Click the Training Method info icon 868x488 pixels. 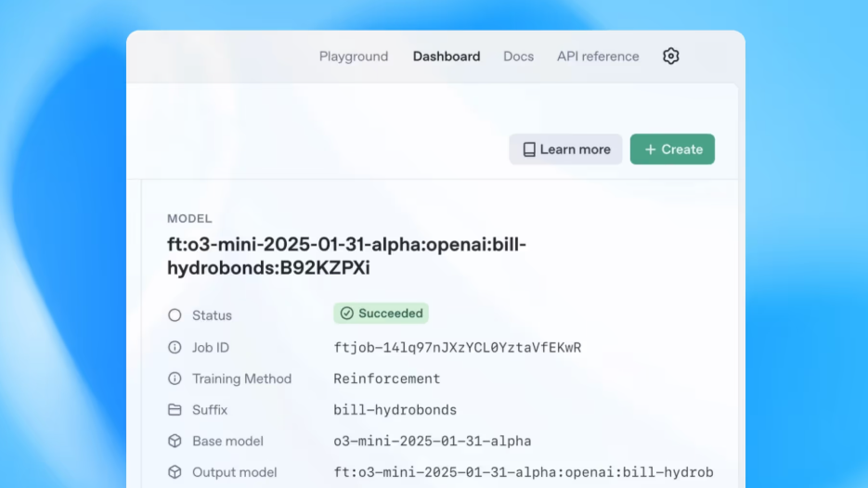[x=175, y=379]
